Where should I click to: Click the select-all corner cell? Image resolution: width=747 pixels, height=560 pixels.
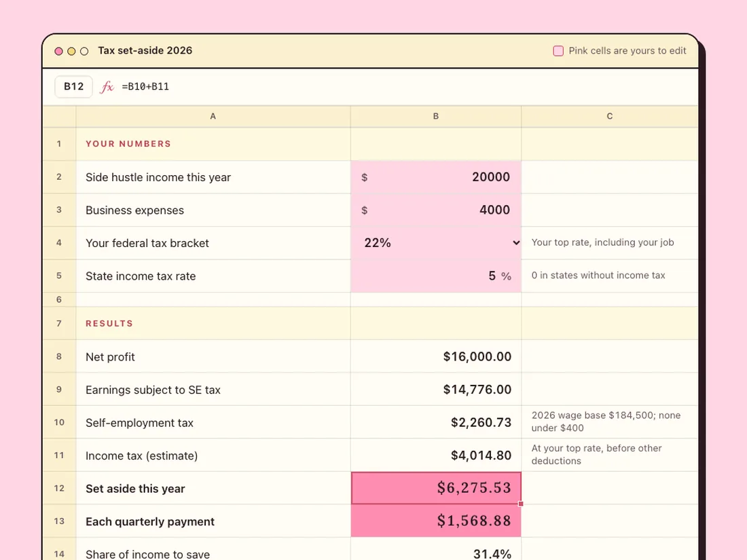click(59, 116)
